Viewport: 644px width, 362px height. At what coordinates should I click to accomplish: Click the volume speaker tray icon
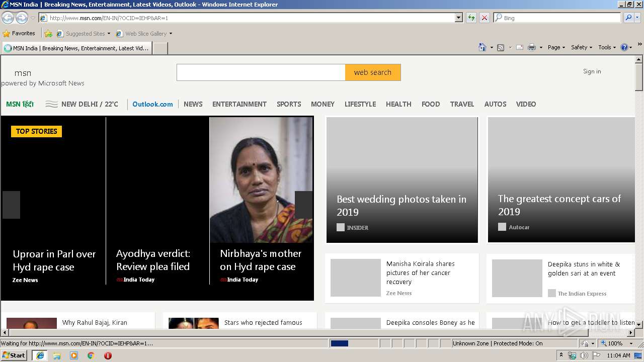click(x=584, y=355)
